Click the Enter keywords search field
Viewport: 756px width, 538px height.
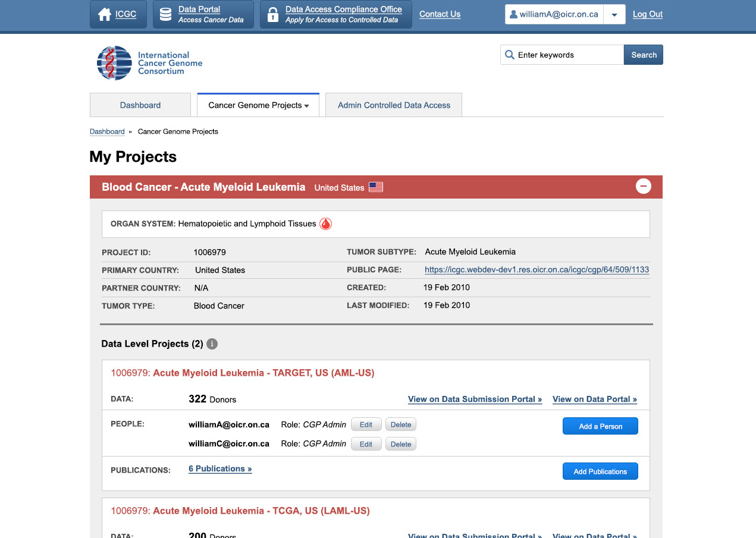(568, 55)
